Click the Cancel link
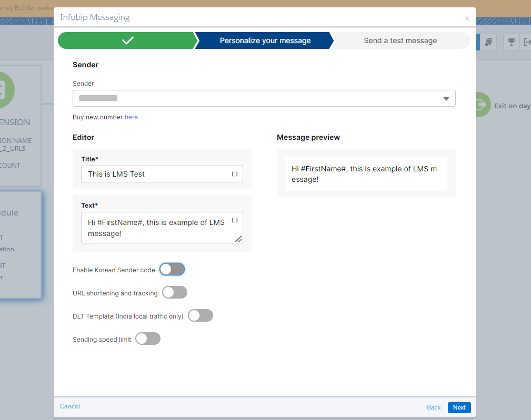This screenshot has width=531, height=420. [70, 406]
